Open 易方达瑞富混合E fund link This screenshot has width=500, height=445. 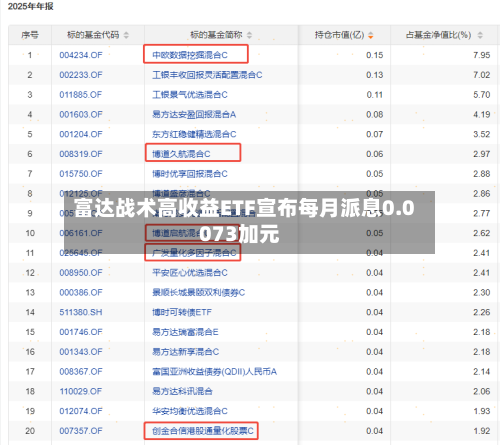click(185, 332)
